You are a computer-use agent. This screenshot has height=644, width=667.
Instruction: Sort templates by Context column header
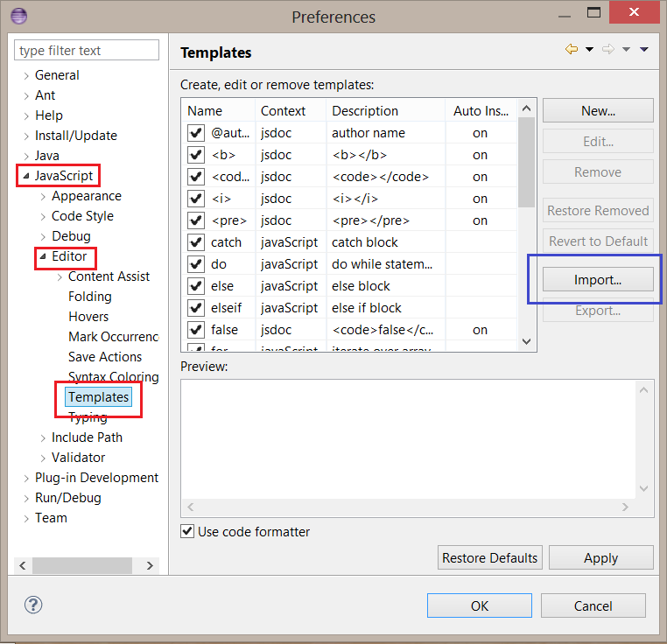pos(291,110)
